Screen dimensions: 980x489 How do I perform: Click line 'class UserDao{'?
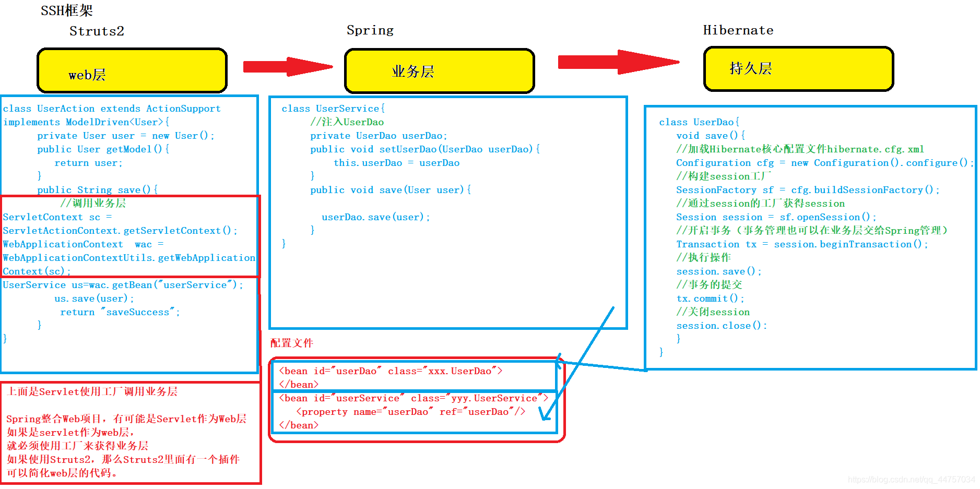pos(699,122)
